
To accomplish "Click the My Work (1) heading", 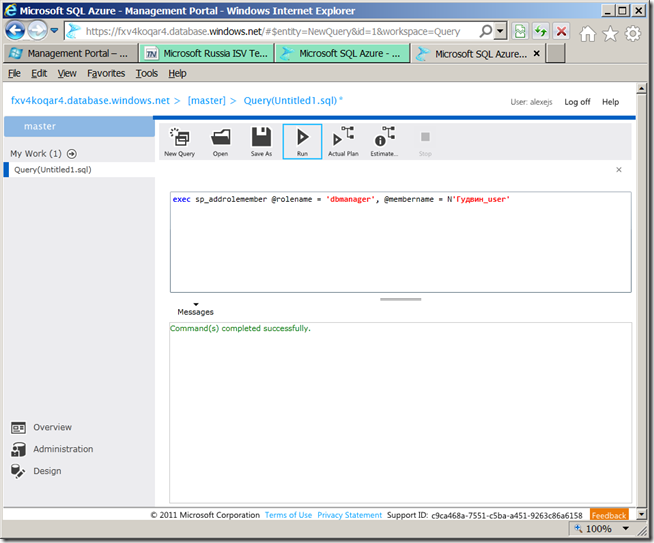I will coord(36,154).
